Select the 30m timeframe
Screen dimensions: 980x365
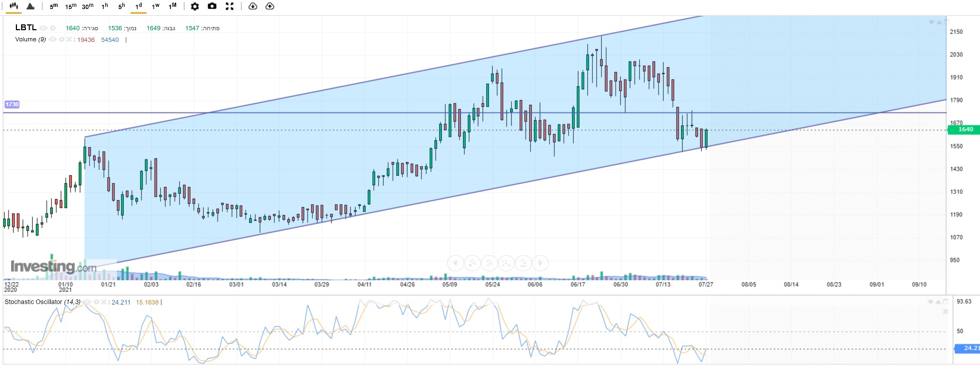[x=88, y=6]
